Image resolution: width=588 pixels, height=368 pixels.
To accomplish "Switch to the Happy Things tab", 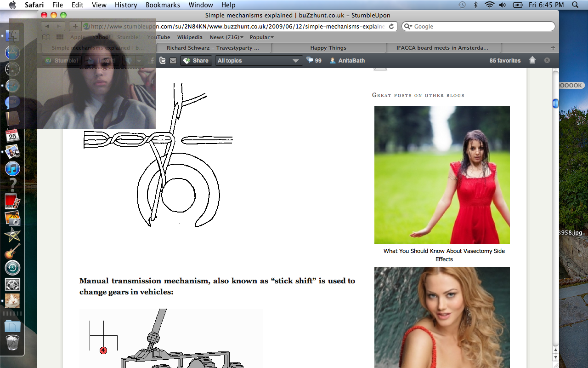I will click(328, 48).
